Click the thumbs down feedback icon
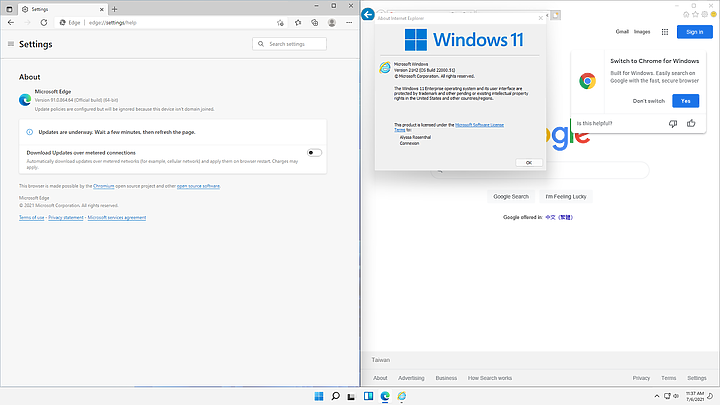This screenshot has height=405, width=720. click(x=673, y=123)
